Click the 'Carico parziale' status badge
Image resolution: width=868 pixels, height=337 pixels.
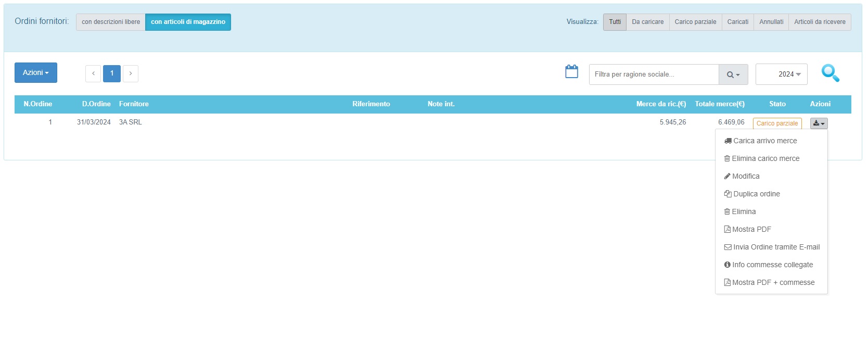tap(777, 123)
